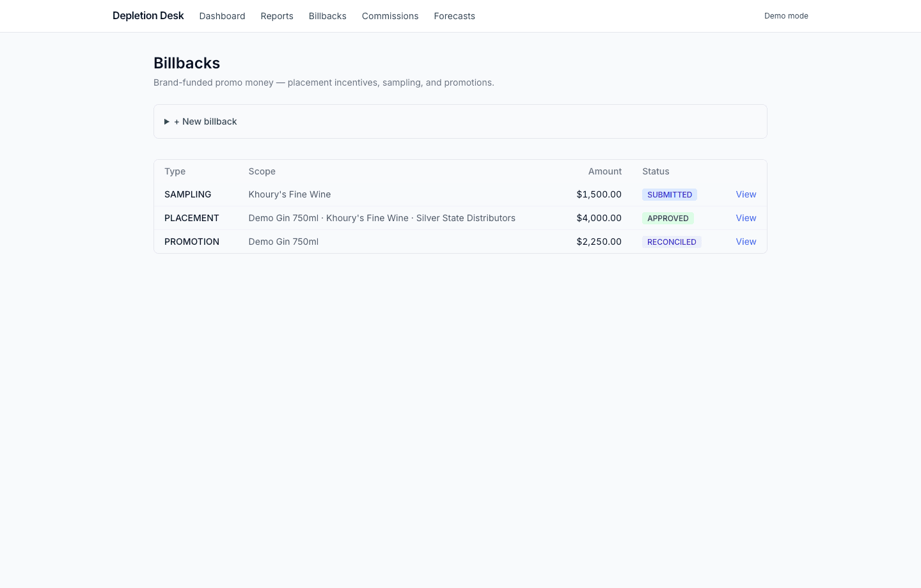Click the Billbacks page heading

coord(187,63)
